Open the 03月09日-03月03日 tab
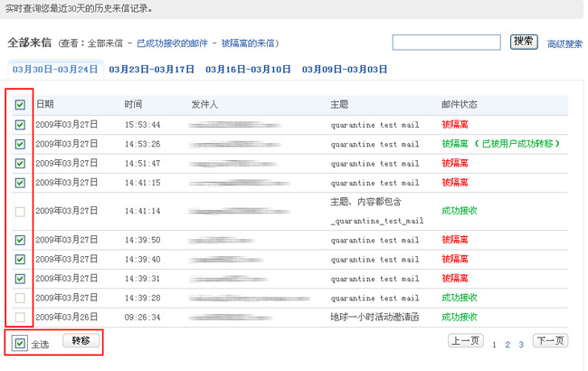The image size is (588, 371). point(345,70)
